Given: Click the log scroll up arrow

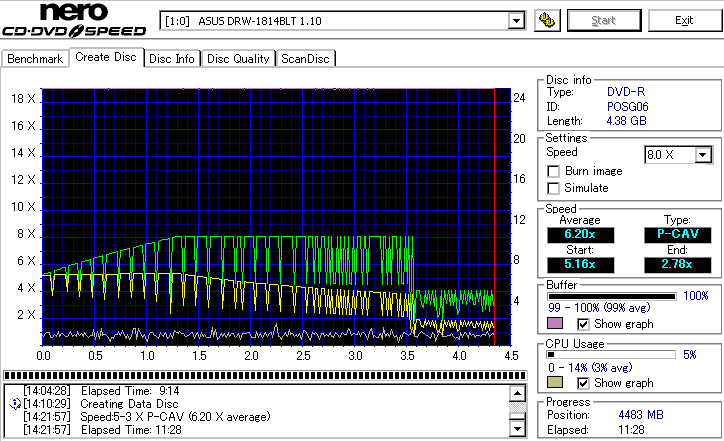Looking at the screenshot, I should click(518, 393).
